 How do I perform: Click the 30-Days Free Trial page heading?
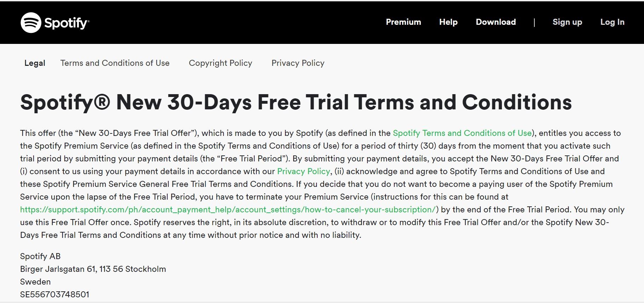pyautogui.click(x=296, y=102)
